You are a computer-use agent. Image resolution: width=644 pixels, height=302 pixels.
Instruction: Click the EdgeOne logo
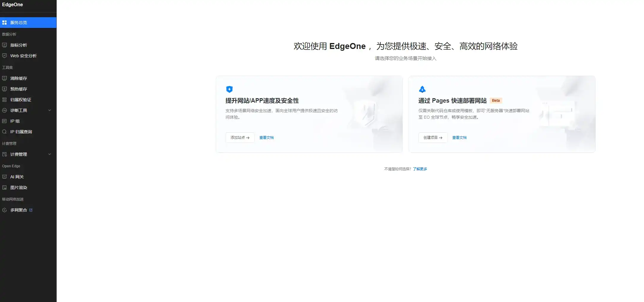(12, 4)
